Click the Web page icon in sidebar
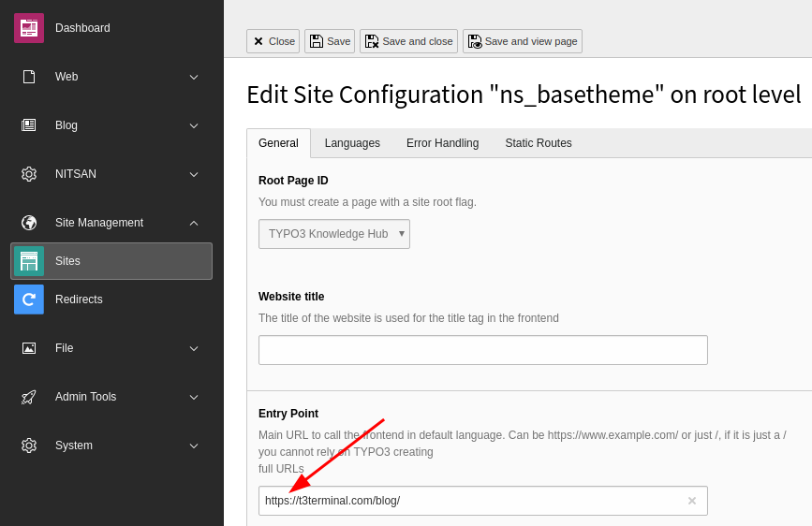812x526 pixels. (x=29, y=77)
